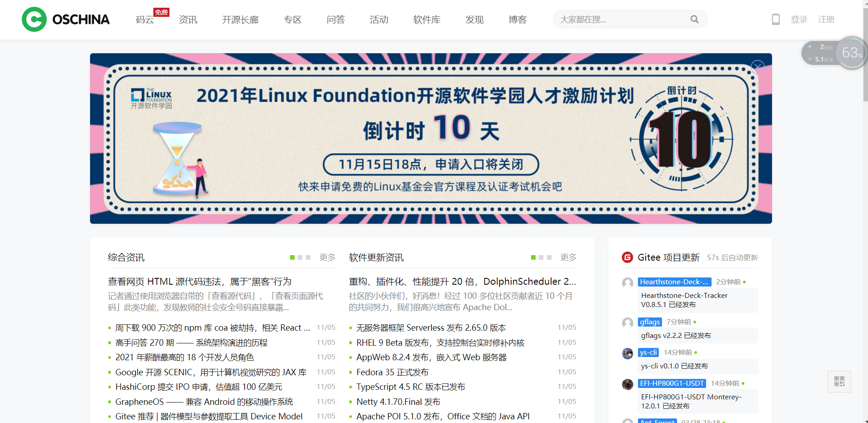Select first carousel dot in 综合资讯

[292, 257]
